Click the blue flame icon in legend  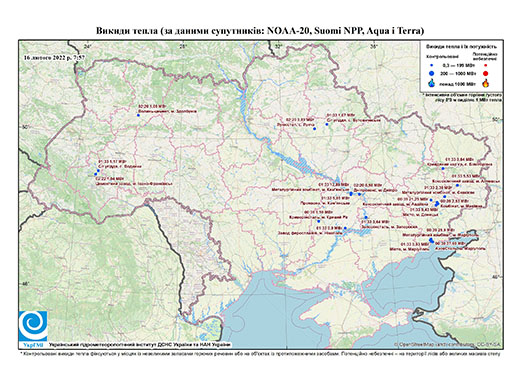pyautogui.click(x=432, y=83)
